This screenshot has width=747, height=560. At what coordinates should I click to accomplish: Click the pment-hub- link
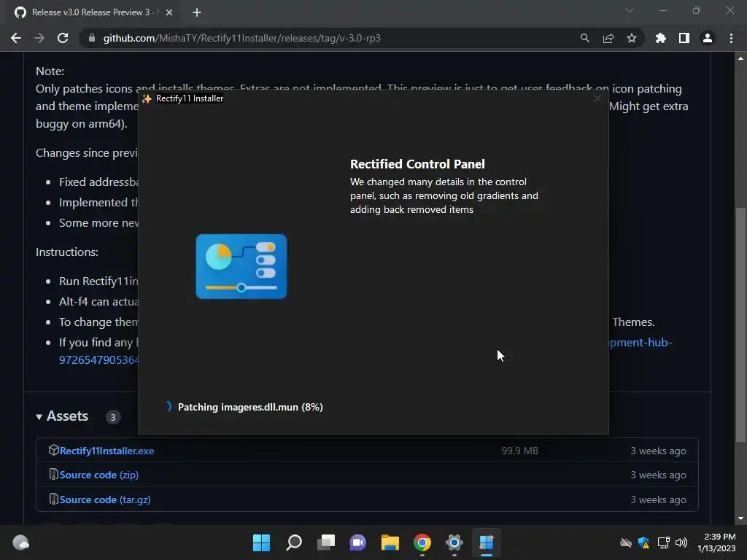[640, 343]
